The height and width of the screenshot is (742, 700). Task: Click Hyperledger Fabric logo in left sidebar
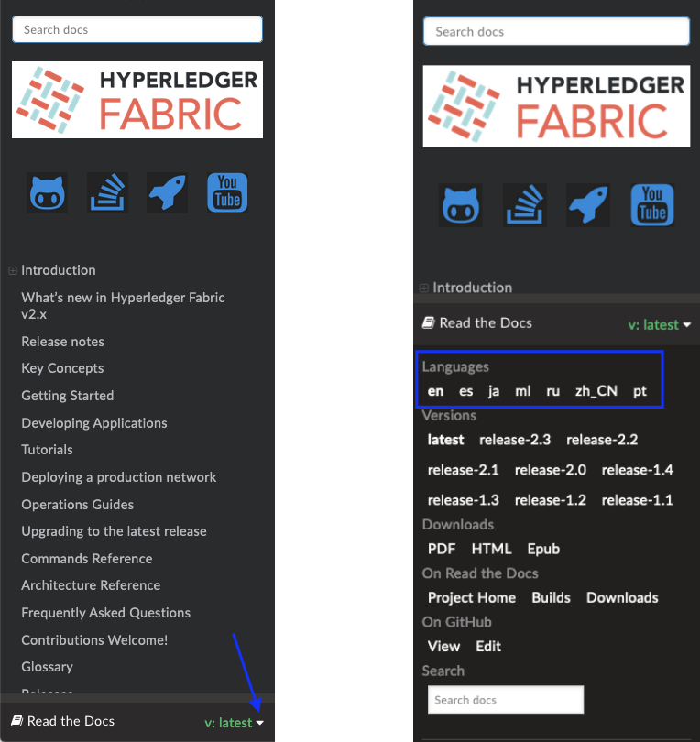[137, 100]
